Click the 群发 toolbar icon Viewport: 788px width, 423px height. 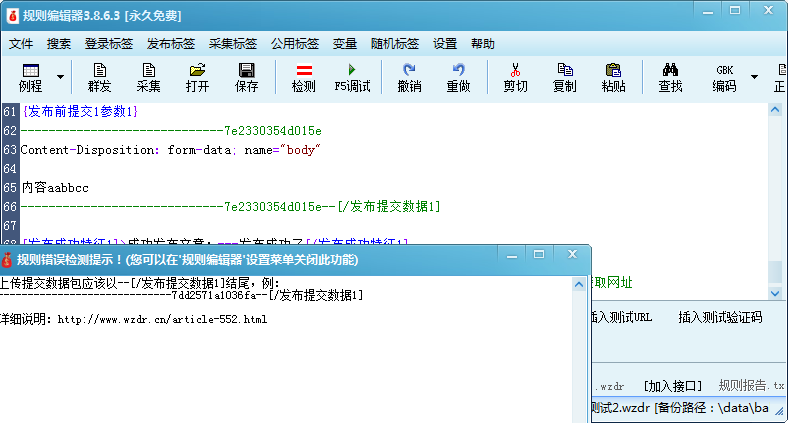pyautogui.click(x=100, y=77)
